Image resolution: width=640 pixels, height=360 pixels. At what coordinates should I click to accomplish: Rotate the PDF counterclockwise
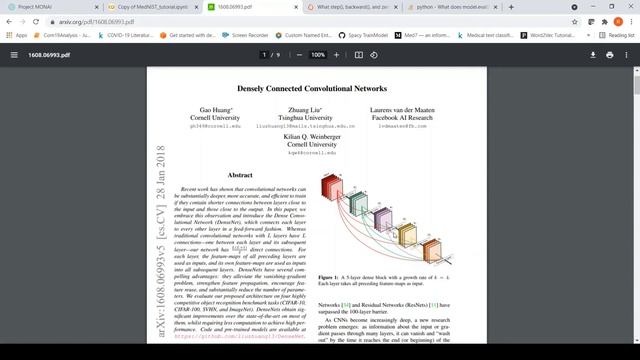pyautogui.click(x=374, y=55)
